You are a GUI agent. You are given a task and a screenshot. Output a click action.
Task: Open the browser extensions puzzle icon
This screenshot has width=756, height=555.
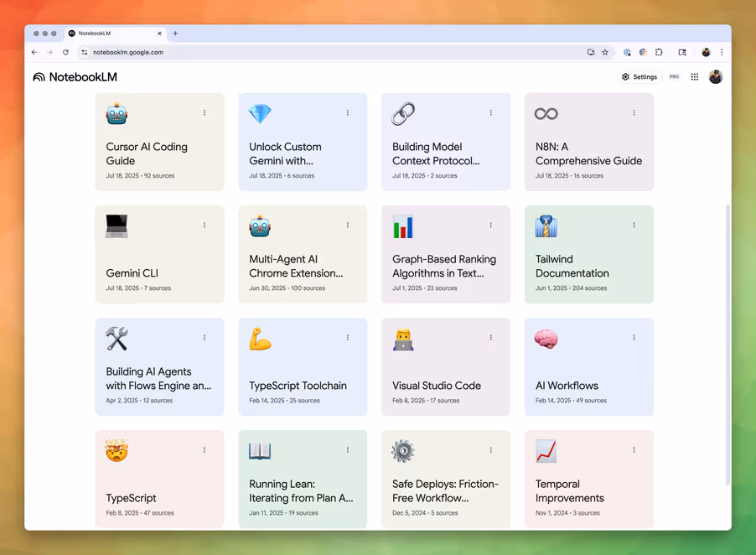pyautogui.click(x=659, y=52)
